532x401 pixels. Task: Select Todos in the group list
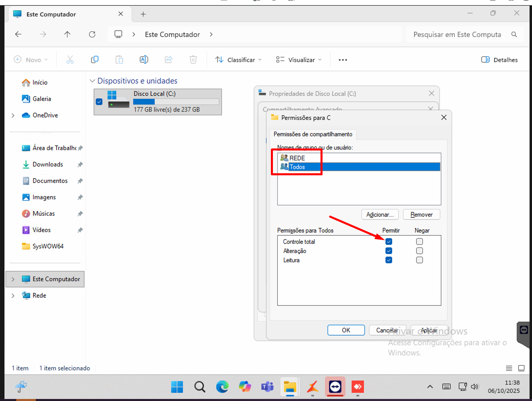tap(360, 167)
